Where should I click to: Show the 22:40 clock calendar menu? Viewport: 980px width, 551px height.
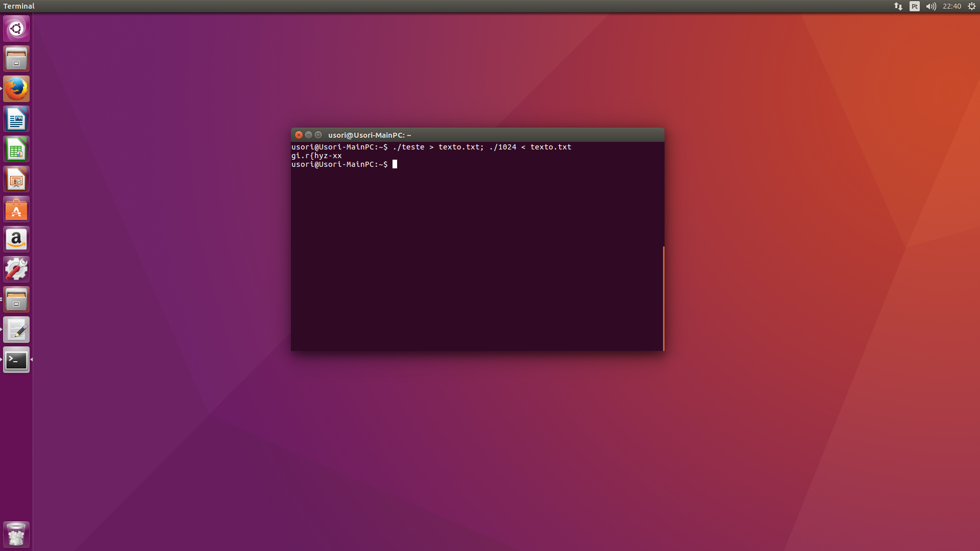(952, 6)
